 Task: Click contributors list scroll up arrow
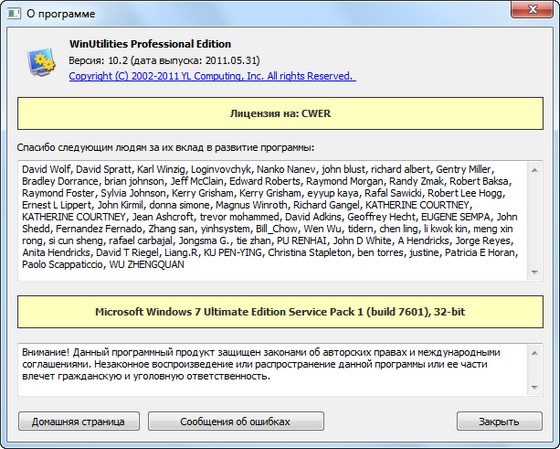pyautogui.click(x=535, y=170)
